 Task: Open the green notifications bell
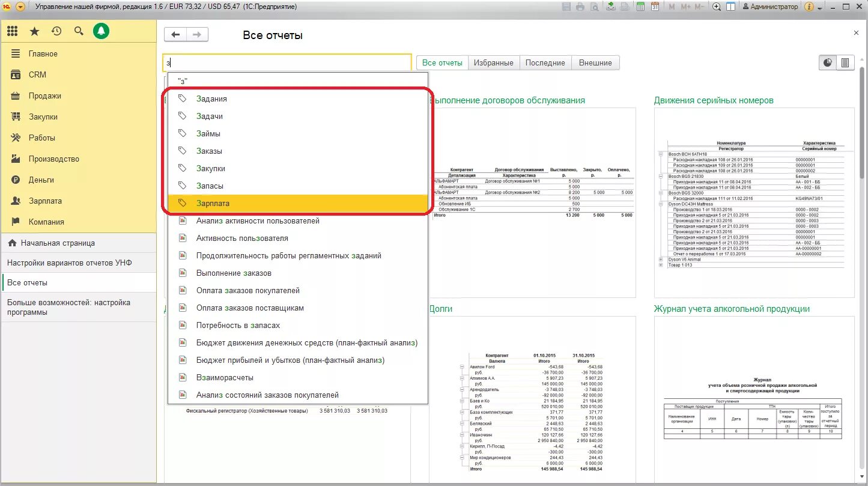click(x=101, y=31)
